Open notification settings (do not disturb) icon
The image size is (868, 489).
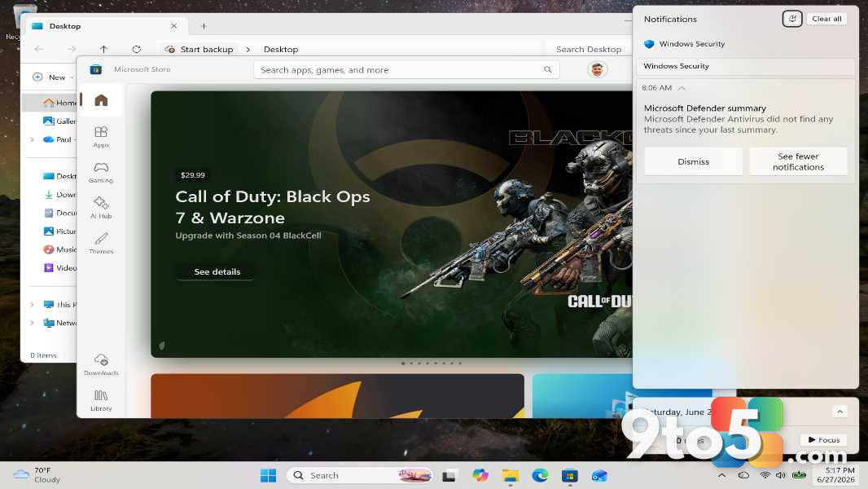[x=792, y=19]
